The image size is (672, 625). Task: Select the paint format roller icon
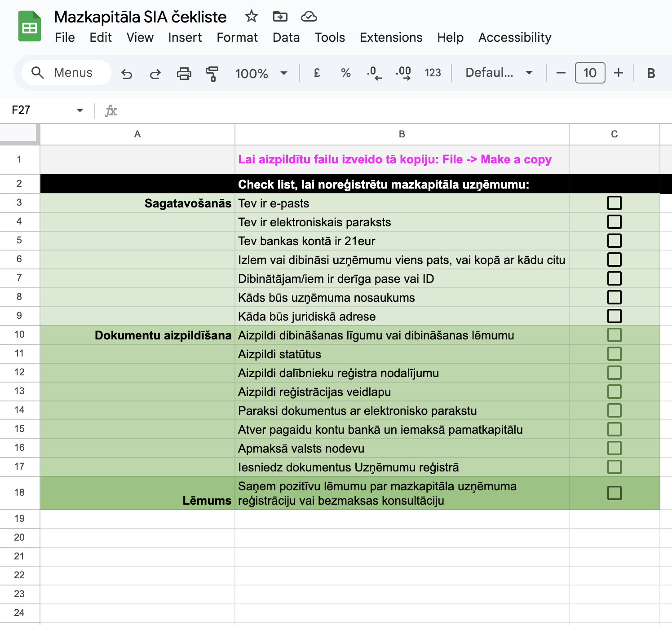point(212,73)
